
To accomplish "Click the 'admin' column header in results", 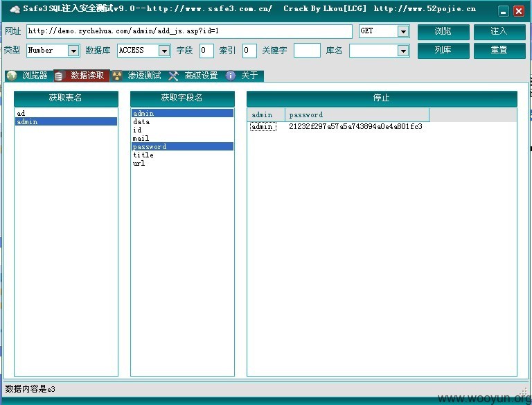I will (266, 115).
